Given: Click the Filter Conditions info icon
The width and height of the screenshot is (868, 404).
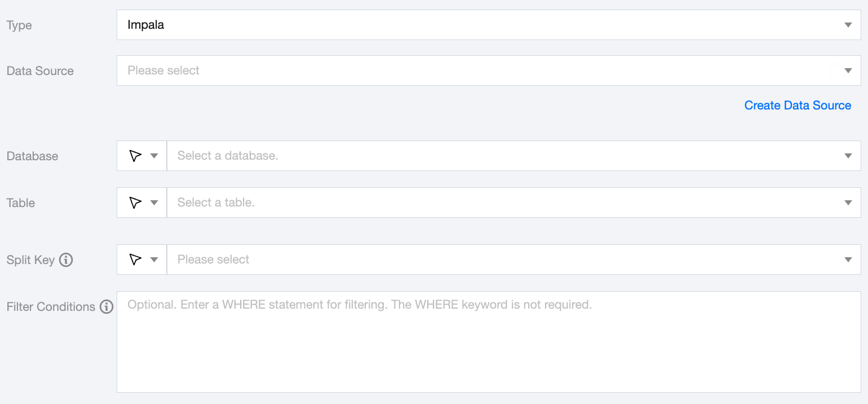Looking at the screenshot, I should 107,307.
